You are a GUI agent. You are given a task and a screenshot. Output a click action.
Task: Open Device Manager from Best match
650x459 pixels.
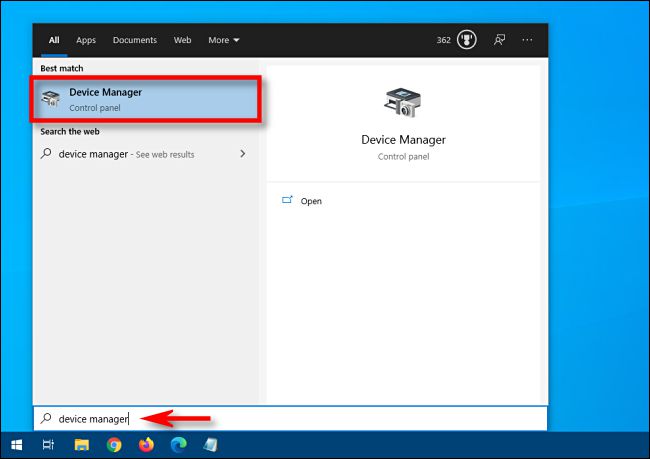point(147,99)
